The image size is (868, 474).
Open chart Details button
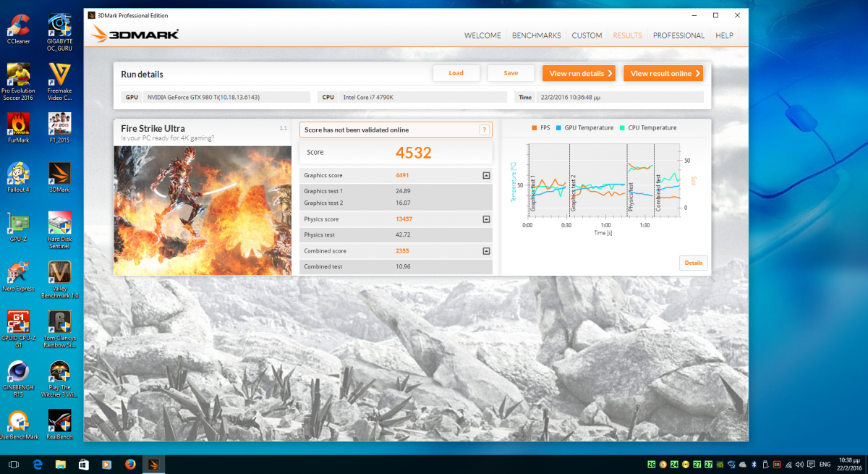pos(693,263)
